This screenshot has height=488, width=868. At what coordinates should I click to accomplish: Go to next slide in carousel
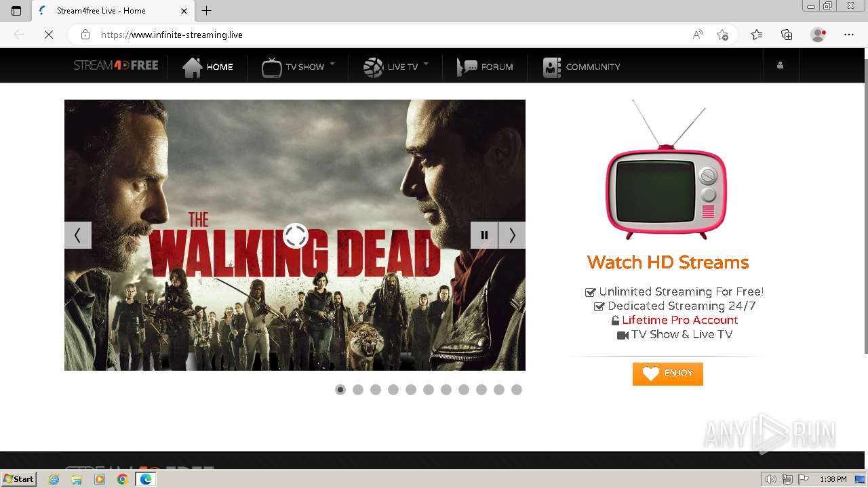pos(512,235)
